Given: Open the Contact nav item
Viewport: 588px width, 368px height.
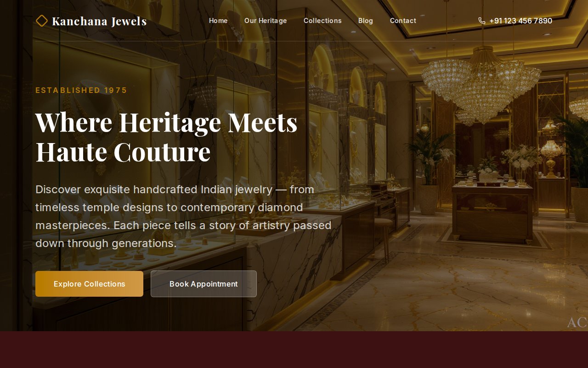Looking at the screenshot, I should pyautogui.click(x=403, y=21).
